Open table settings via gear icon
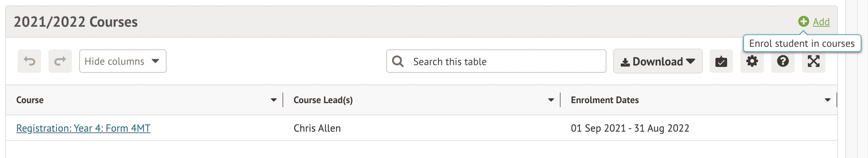 (x=752, y=61)
